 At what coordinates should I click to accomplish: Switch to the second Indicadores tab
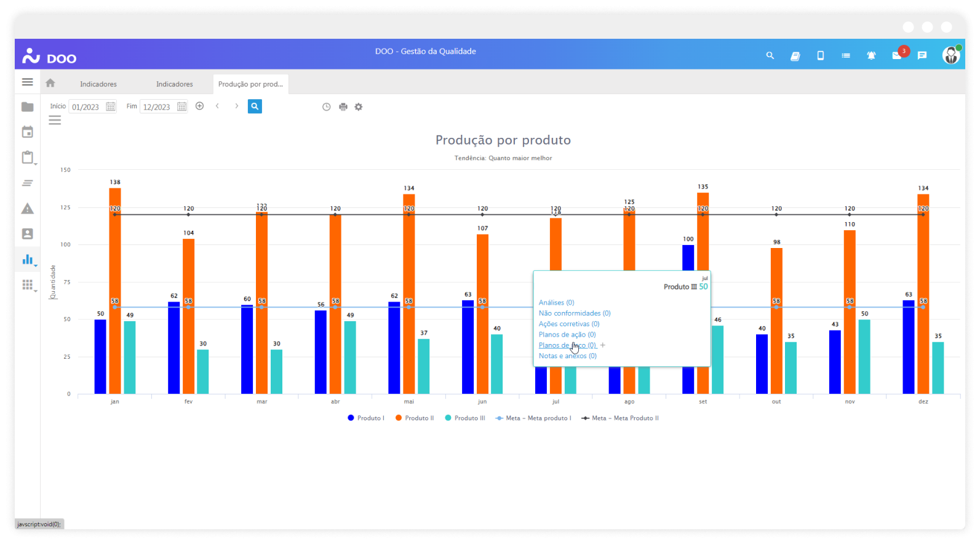pyautogui.click(x=175, y=84)
